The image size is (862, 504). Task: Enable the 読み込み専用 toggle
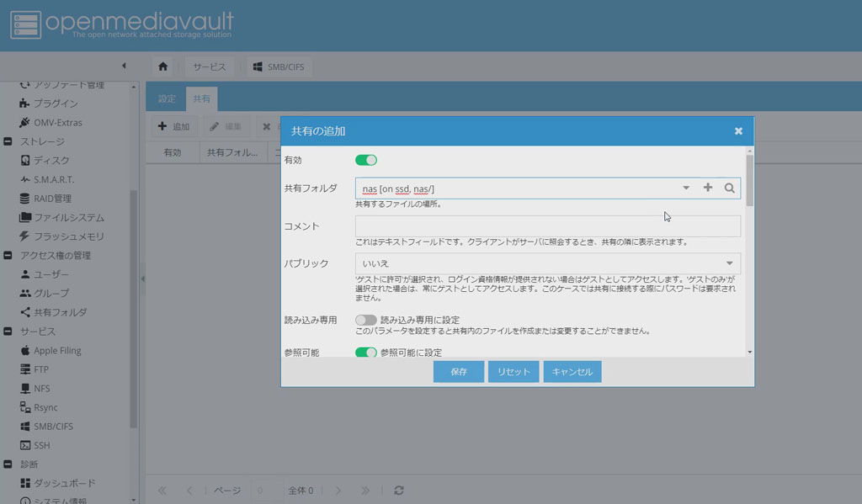click(x=366, y=320)
